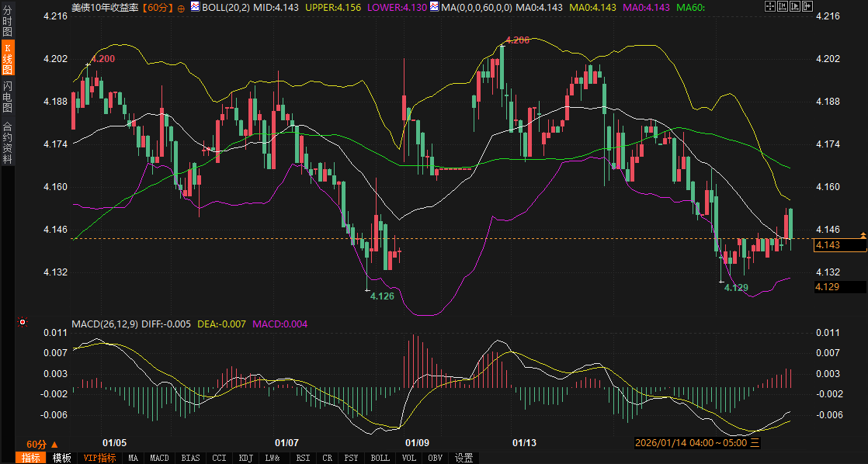The width and height of the screenshot is (868, 464).
Task: Click the red target icon beside MACD panel
Action: (23, 322)
